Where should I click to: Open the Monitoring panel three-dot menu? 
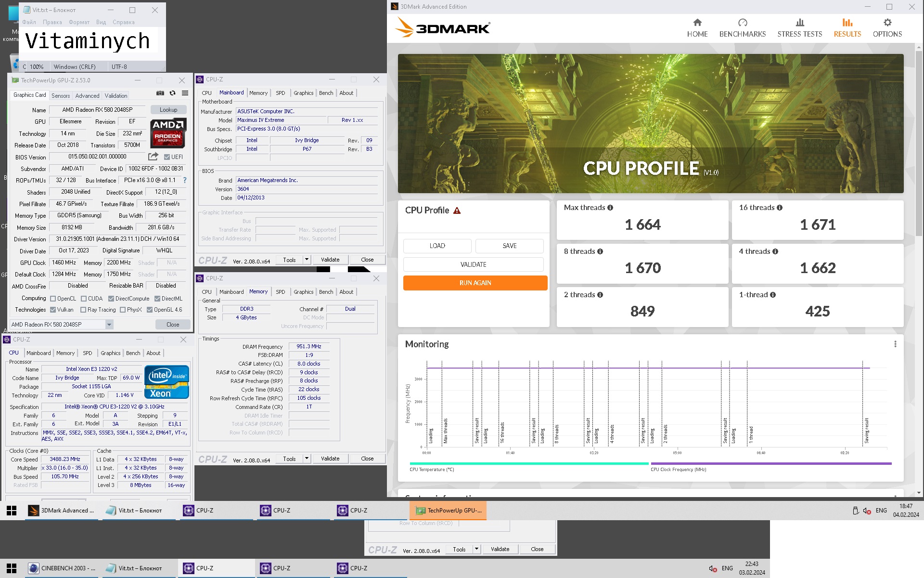(895, 344)
